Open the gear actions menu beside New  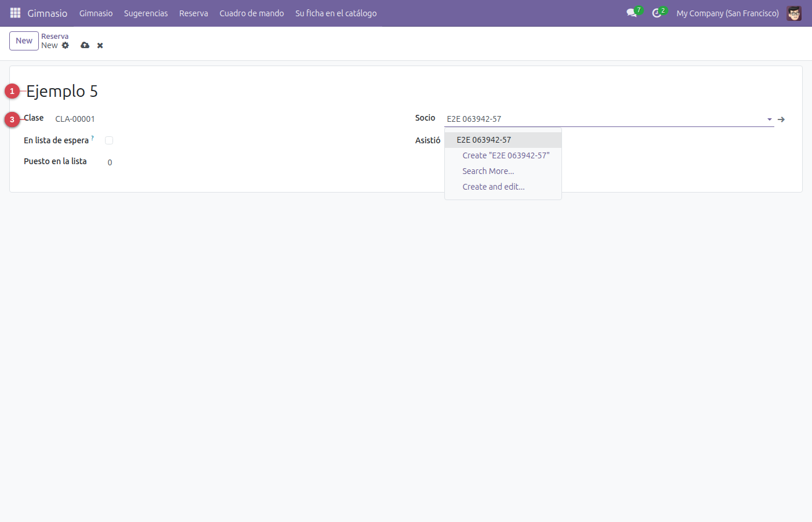coord(66,45)
